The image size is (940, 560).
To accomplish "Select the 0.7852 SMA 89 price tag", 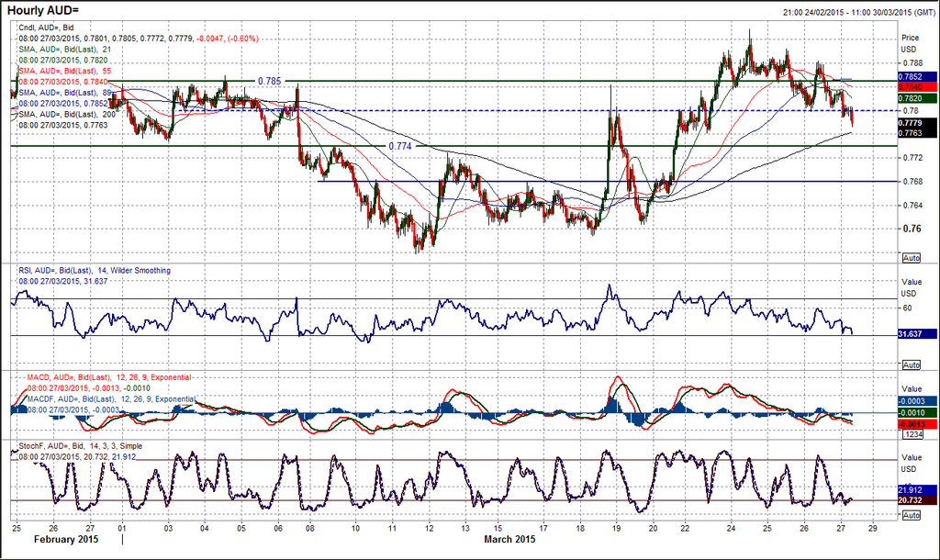I will pos(917,77).
